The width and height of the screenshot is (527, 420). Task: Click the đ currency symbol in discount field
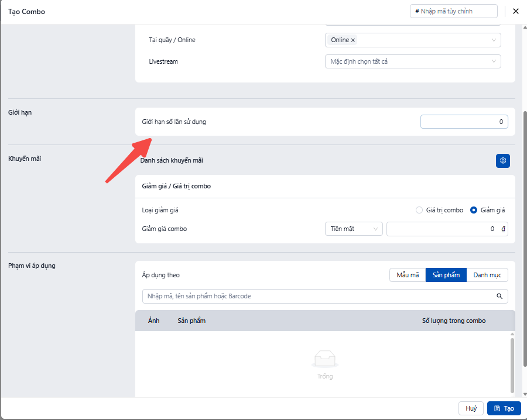click(503, 229)
